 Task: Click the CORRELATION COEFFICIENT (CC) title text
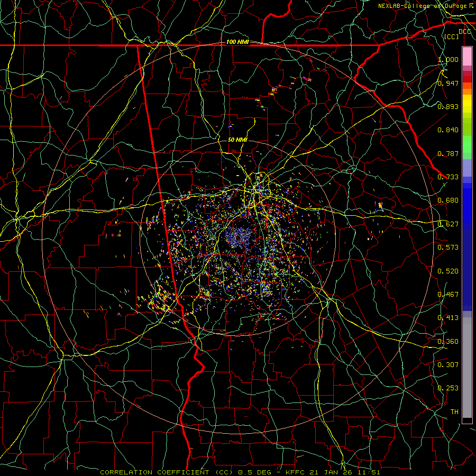coord(167,472)
